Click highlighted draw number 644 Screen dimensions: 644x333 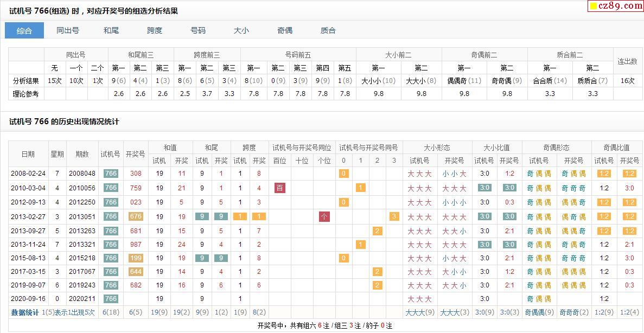click(136, 272)
